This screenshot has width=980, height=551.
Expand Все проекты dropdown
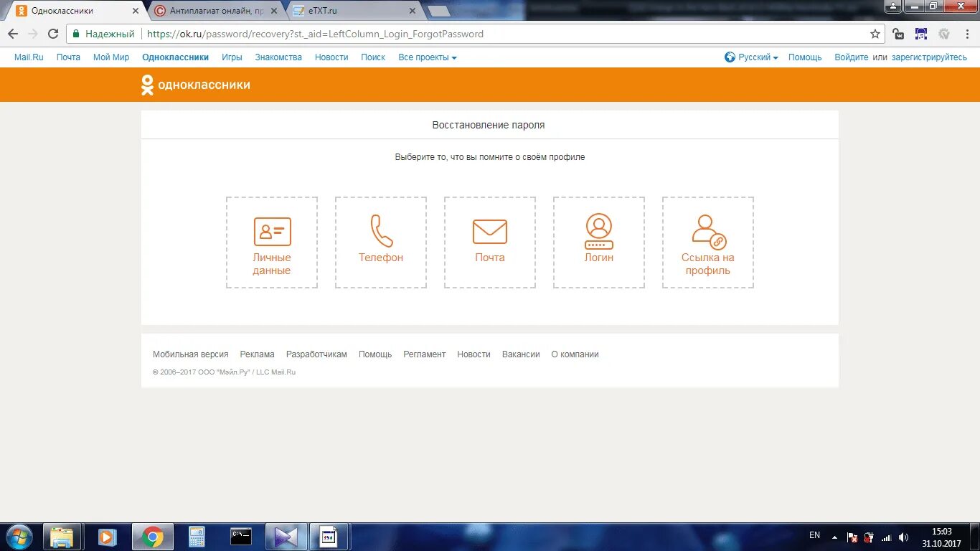(x=428, y=57)
